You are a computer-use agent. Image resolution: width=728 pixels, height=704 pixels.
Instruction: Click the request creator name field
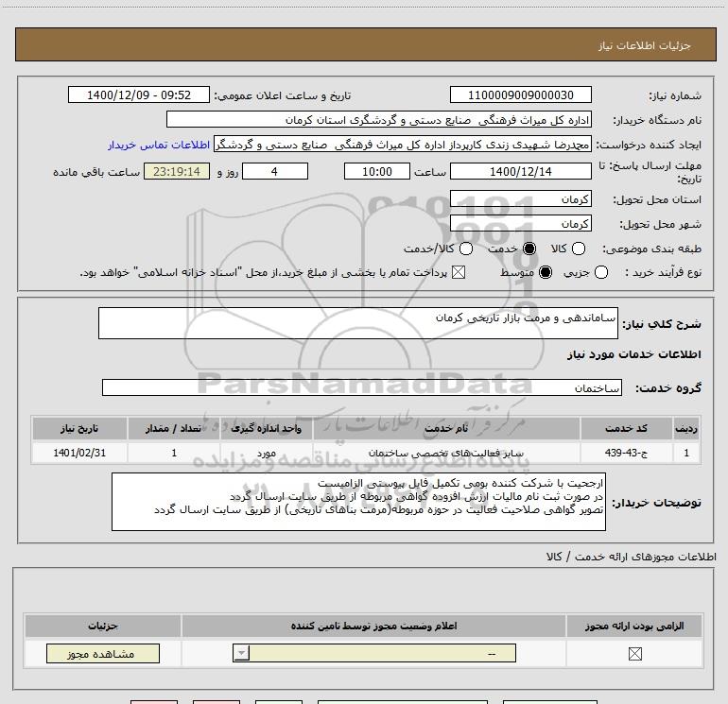403,145
